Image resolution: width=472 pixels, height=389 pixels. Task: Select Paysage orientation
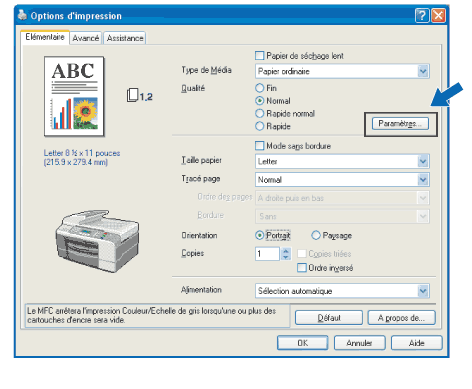(316, 235)
